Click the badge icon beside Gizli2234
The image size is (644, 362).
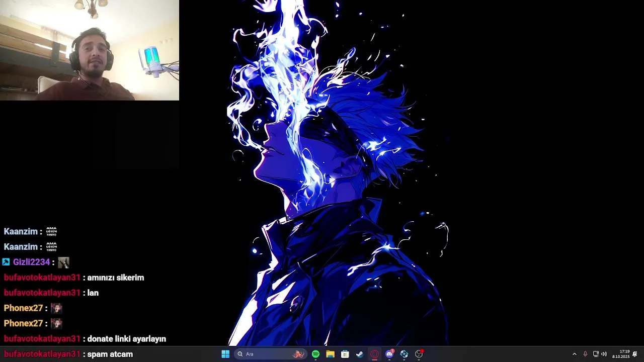[x=6, y=262]
